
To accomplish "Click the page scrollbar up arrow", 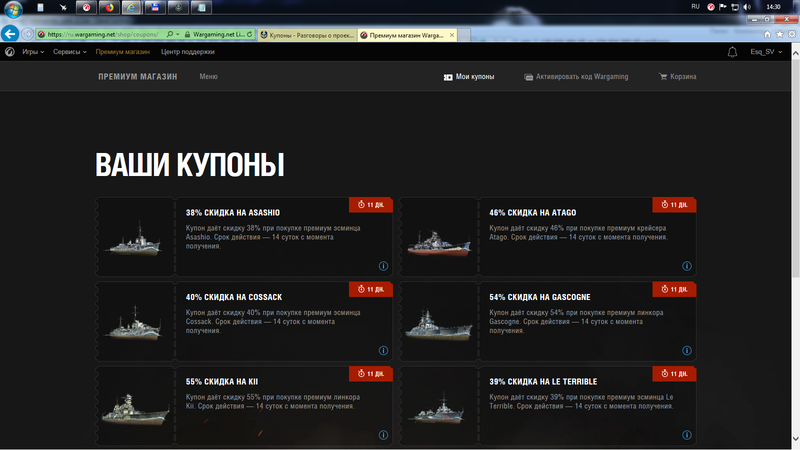I will (x=795, y=53).
